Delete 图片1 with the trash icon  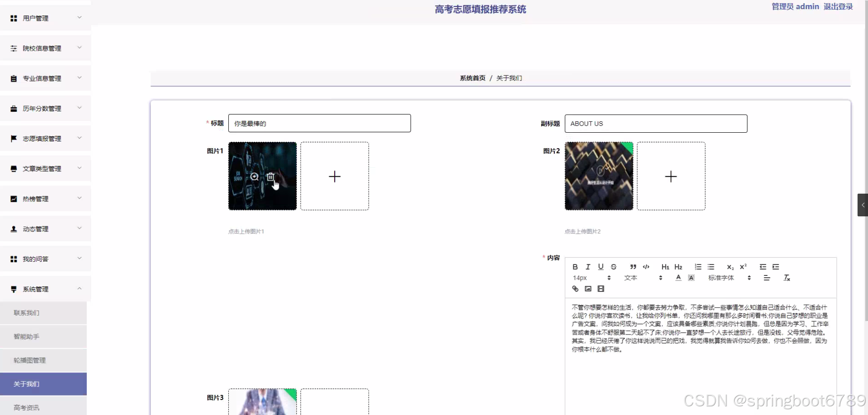click(271, 176)
